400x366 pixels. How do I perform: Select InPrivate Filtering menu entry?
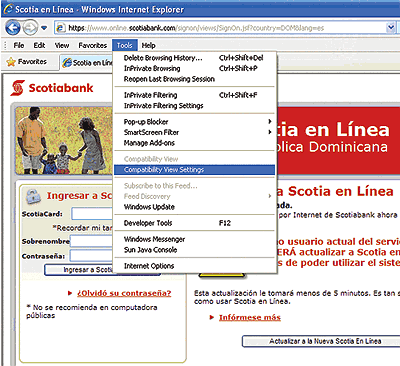194,95
